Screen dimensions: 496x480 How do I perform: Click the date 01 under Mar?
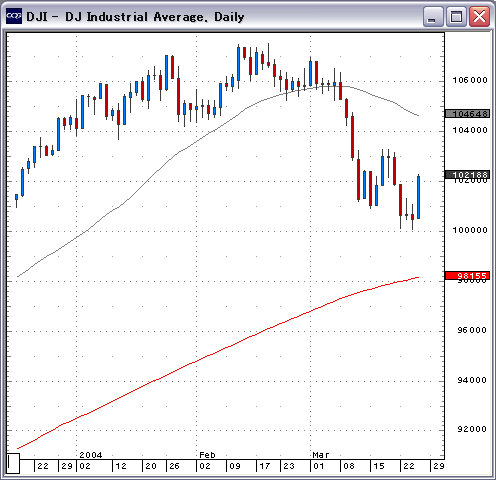click(319, 466)
